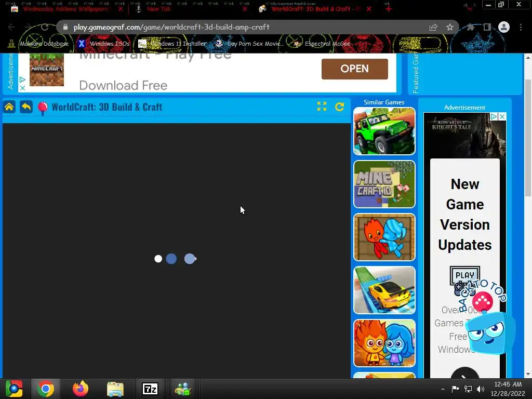Click the AdChoices icon on top banner
Screen dimensions: 532x399
click(22, 79)
